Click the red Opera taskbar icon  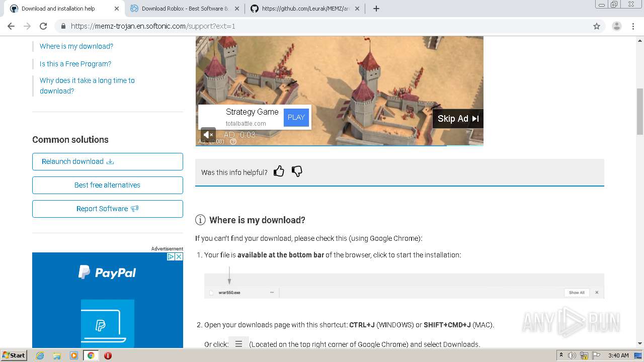point(108,355)
